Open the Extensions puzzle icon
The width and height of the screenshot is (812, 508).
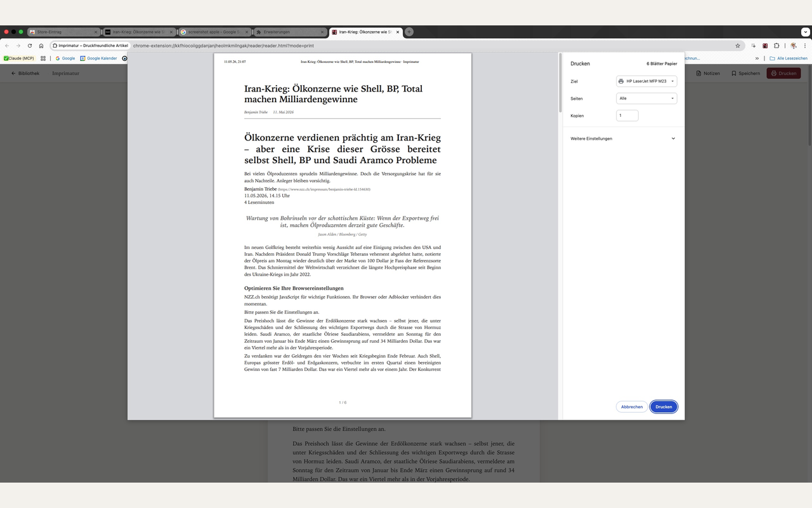[776, 46]
